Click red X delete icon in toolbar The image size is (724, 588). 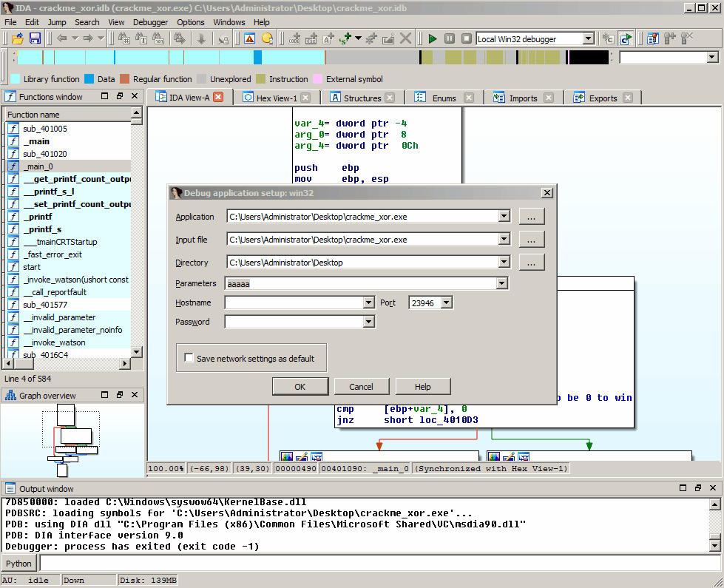coord(405,38)
